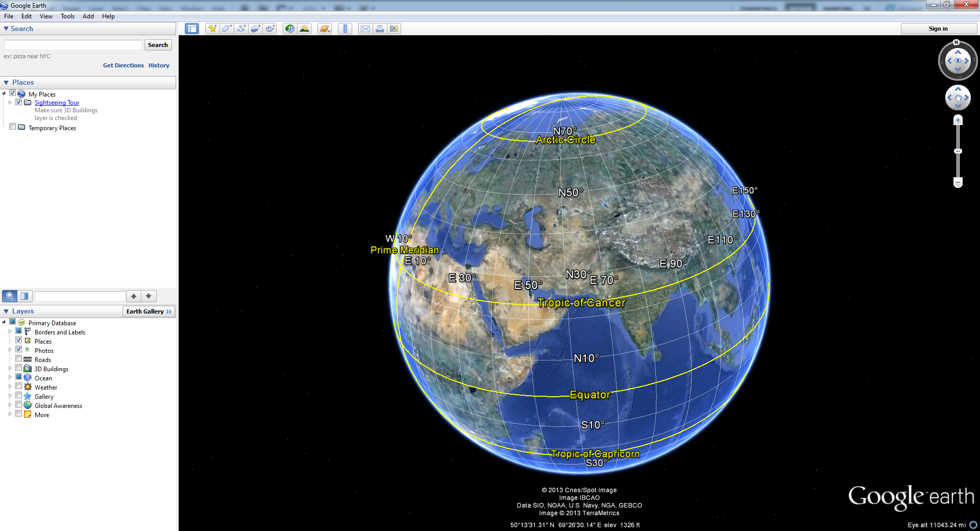Show sunlight across the landscape
Image resolution: width=980 pixels, height=531 pixels.
[305, 29]
